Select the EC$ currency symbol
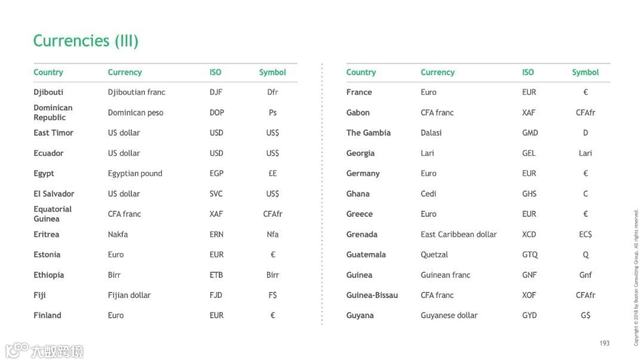 tap(586, 234)
